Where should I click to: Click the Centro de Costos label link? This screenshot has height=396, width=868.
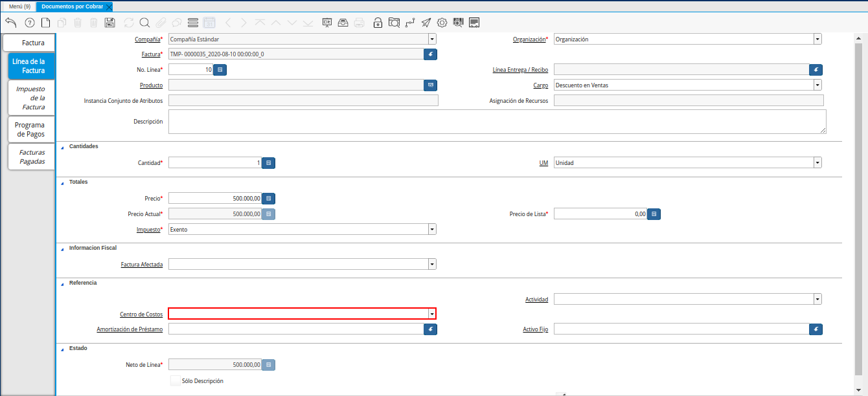click(x=141, y=314)
